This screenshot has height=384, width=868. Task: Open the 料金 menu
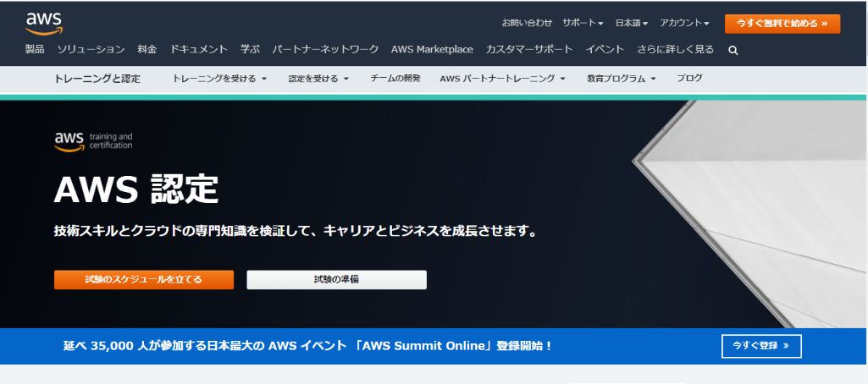[147, 50]
